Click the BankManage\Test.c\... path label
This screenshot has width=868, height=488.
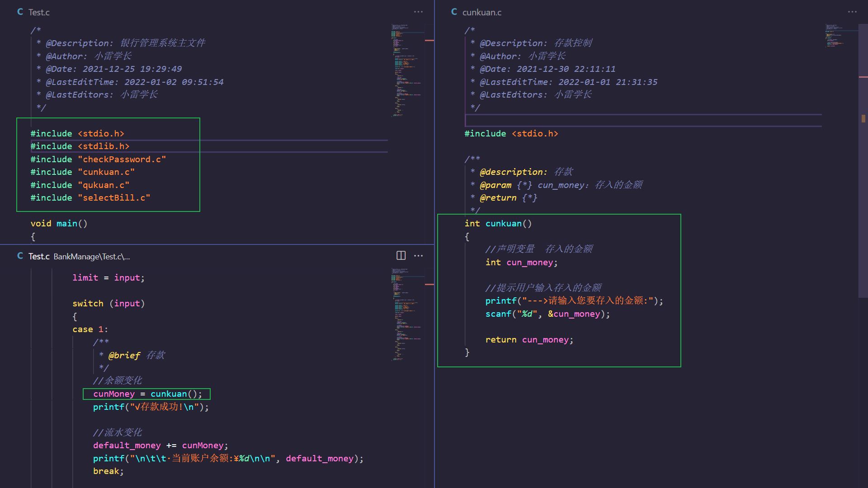(x=91, y=257)
